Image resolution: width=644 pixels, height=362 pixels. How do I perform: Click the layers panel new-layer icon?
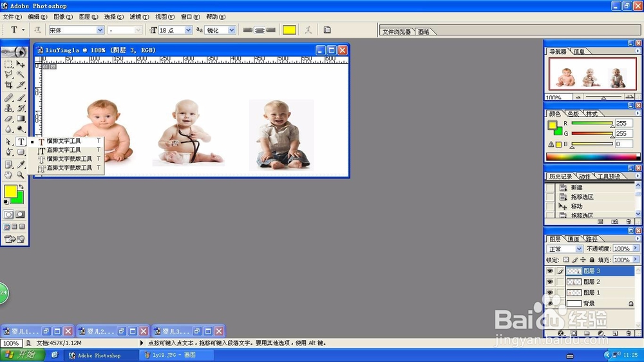pos(615,333)
